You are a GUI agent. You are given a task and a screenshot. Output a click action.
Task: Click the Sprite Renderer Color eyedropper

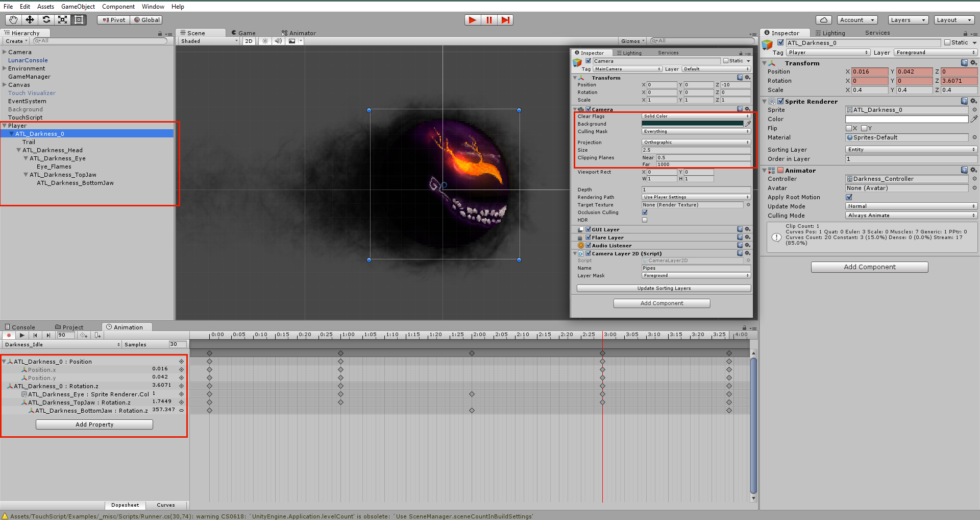click(x=974, y=119)
